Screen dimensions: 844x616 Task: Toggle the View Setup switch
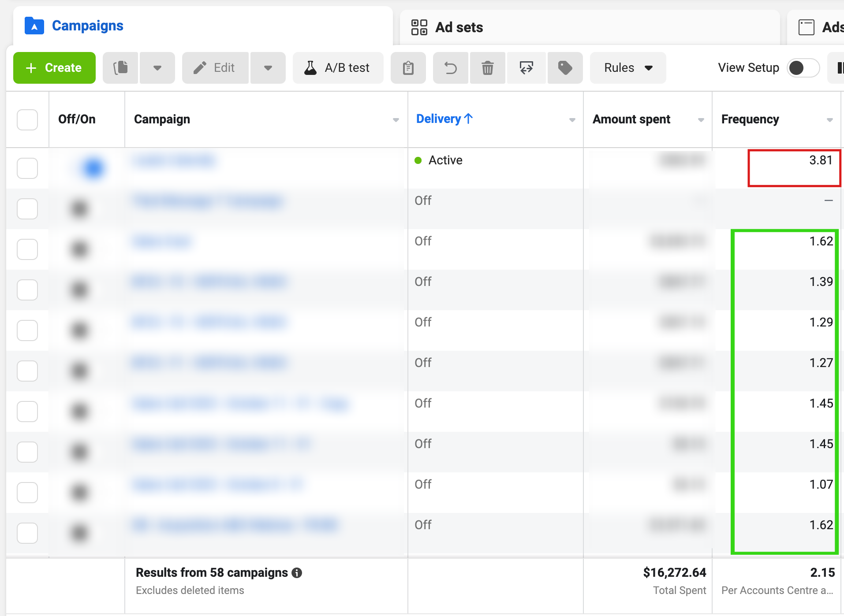(803, 68)
